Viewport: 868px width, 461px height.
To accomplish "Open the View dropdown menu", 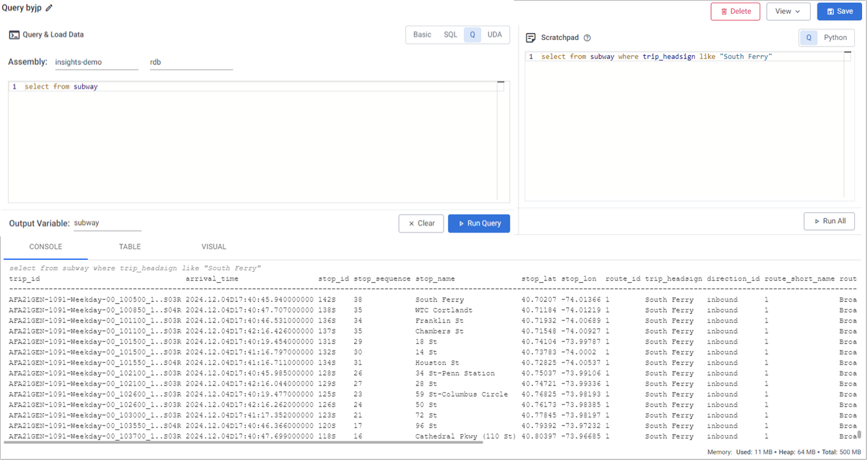I will [x=788, y=11].
